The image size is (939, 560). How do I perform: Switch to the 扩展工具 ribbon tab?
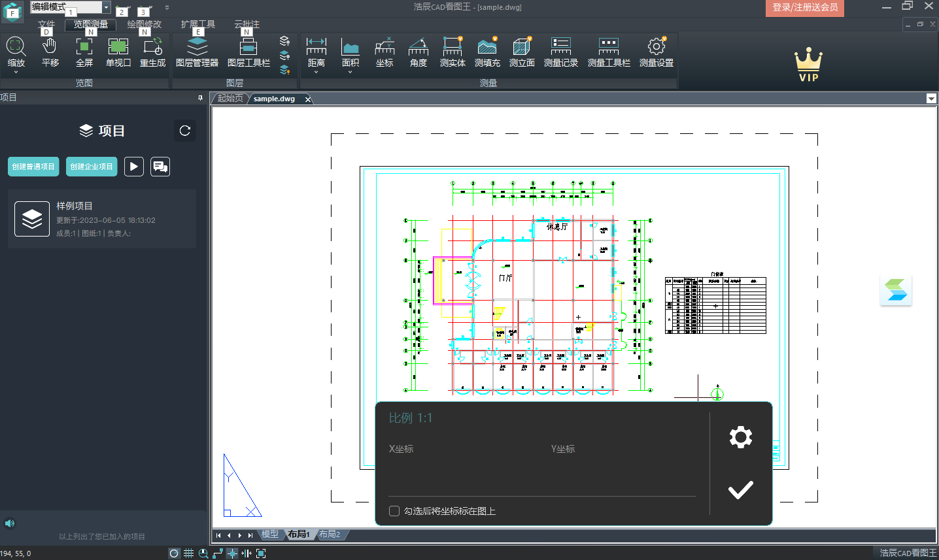click(197, 24)
